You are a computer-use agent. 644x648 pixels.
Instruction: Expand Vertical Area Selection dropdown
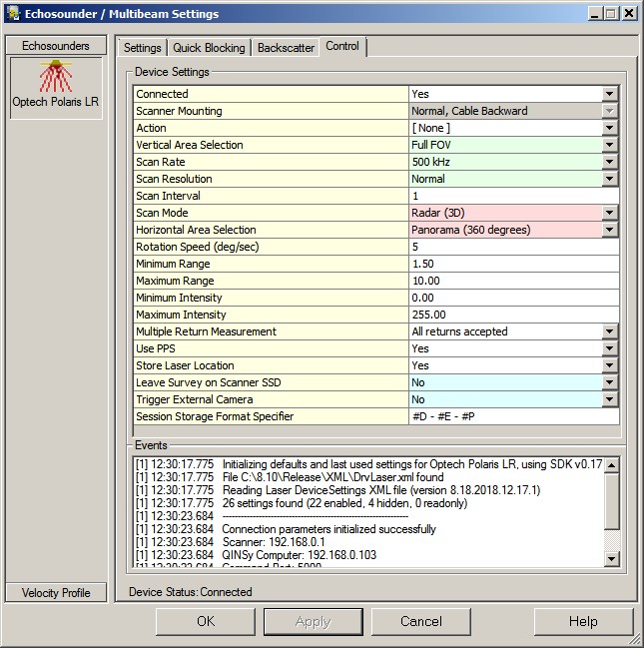point(609,145)
